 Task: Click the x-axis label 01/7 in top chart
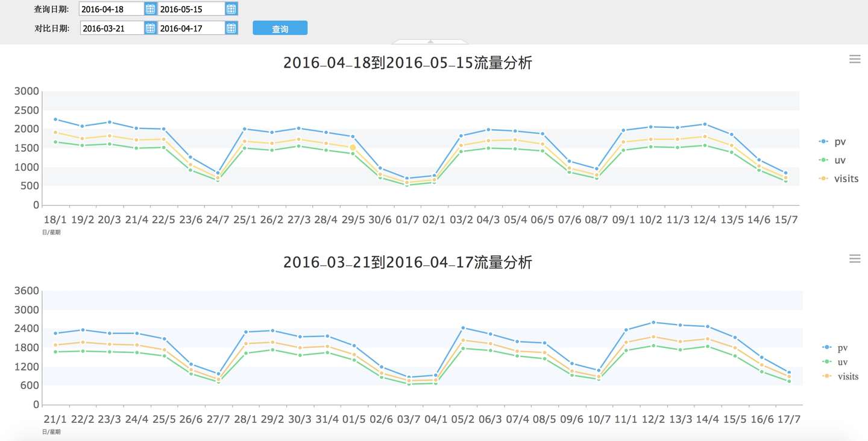coord(407,220)
